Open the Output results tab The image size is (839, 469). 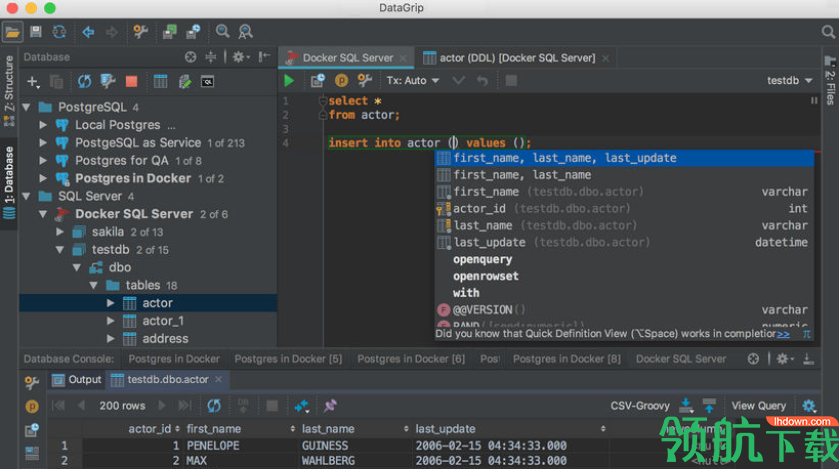tap(77, 380)
